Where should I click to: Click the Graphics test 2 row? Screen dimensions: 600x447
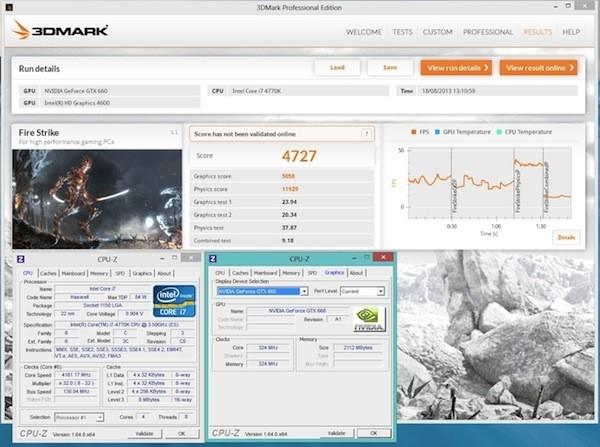pos(282,215)
